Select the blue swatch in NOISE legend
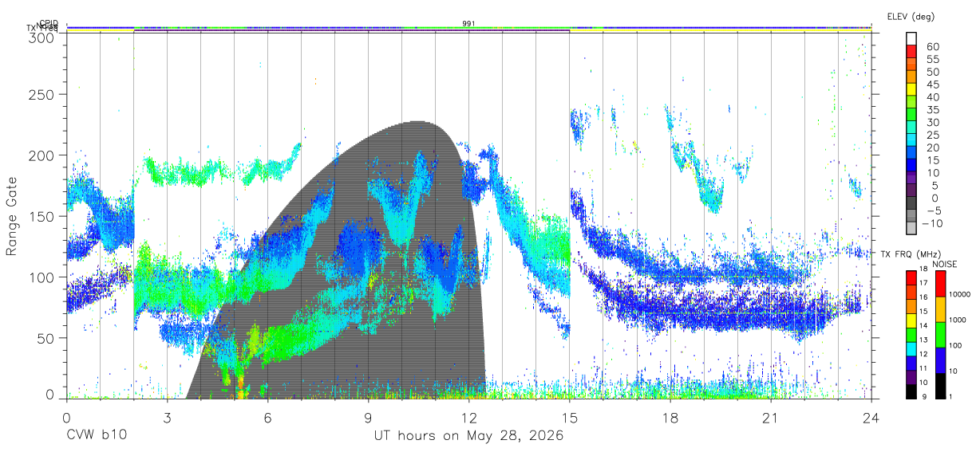This screenshot has height=452, width=980. click(940, 360)
